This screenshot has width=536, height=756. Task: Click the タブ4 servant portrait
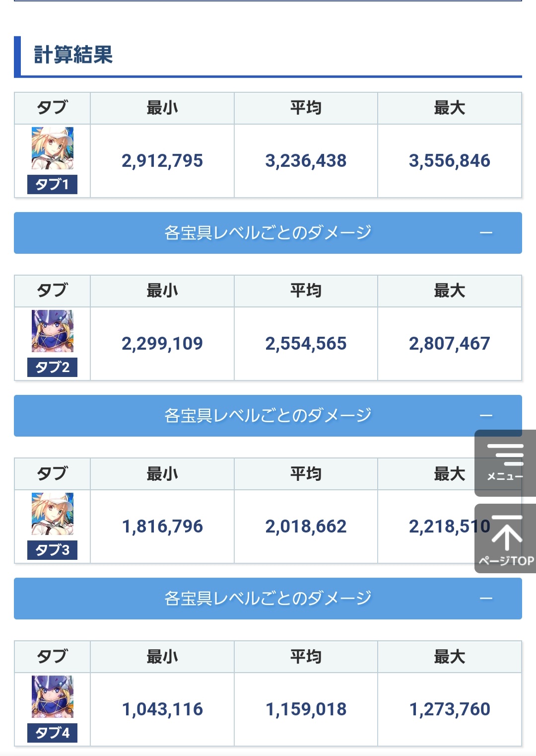(53, 696)
